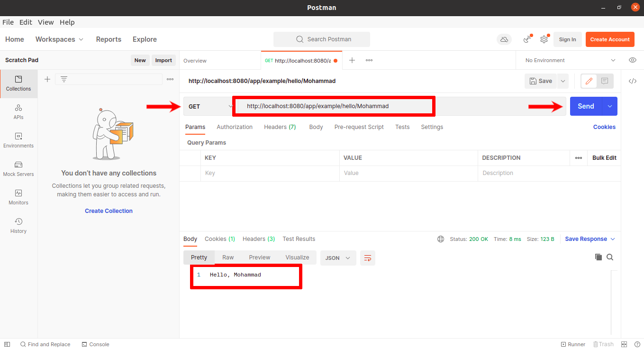The height and width of the screenshot is (350, 644).
Task: Show the Visualize response view
Action: [297, 258]
